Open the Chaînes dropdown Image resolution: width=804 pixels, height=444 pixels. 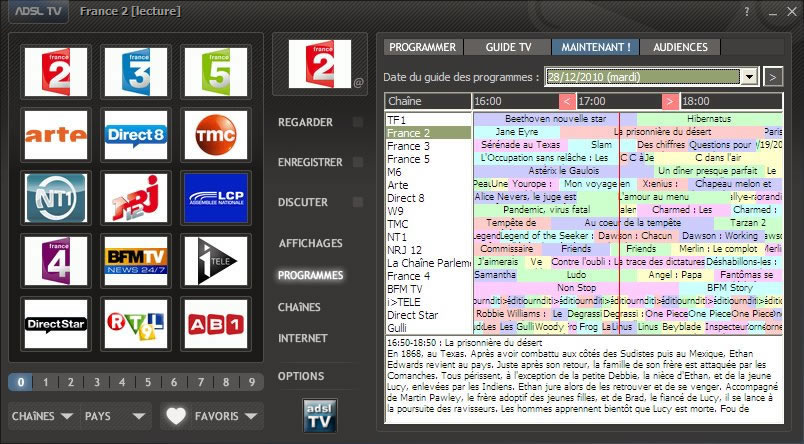click(43, 416)
